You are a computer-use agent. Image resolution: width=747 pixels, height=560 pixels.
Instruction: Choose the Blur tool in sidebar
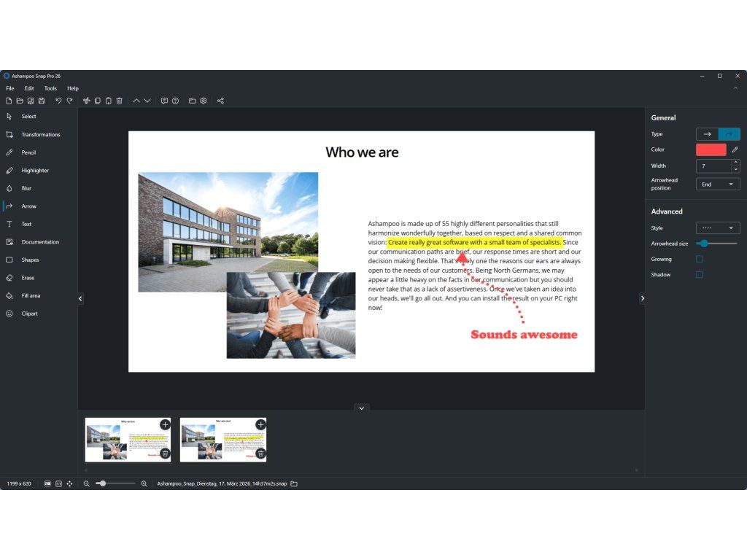[x=26, y=188]
